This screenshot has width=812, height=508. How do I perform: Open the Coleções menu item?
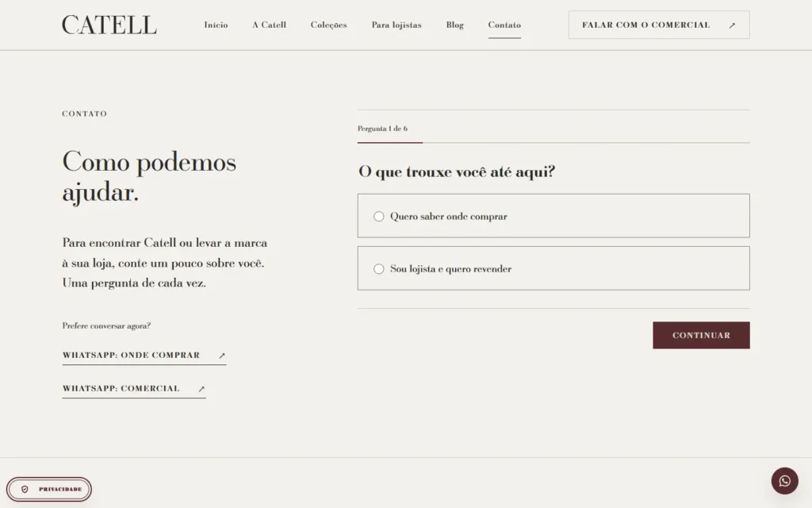(329, 25)
